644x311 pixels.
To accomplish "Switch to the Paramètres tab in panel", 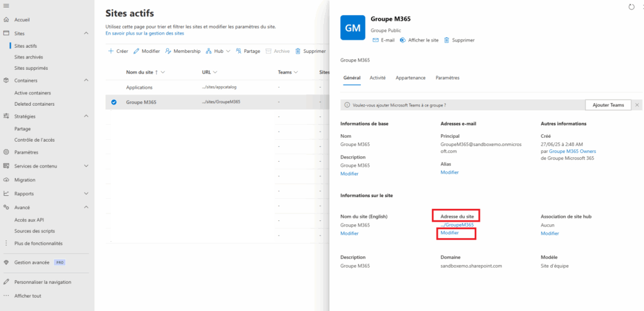I will [447, 78].
